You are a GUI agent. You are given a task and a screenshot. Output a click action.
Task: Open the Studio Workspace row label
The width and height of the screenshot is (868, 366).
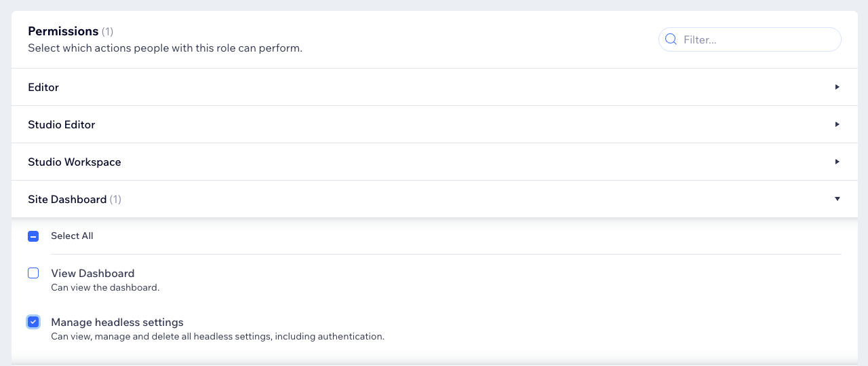pyautogui.click(x=75, y=162)
